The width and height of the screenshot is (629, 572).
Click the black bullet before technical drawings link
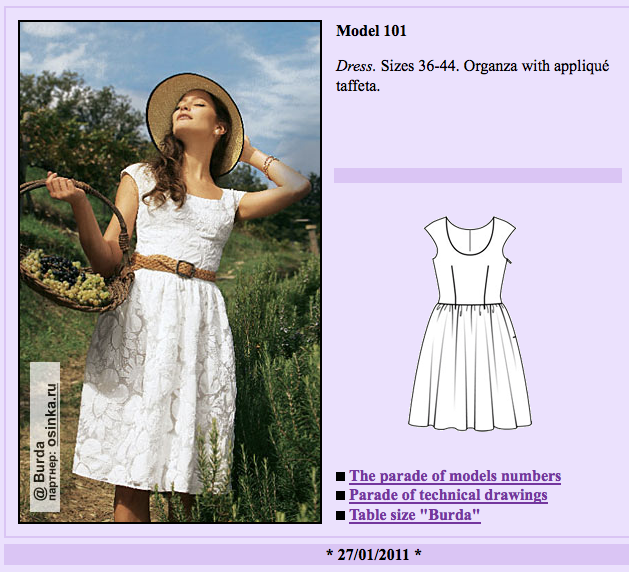click(x=341, y=495)
